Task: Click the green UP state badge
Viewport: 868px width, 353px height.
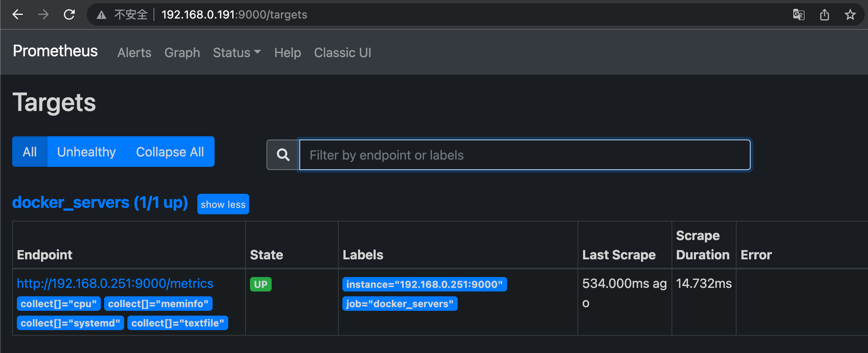Action: coord(261,284)
